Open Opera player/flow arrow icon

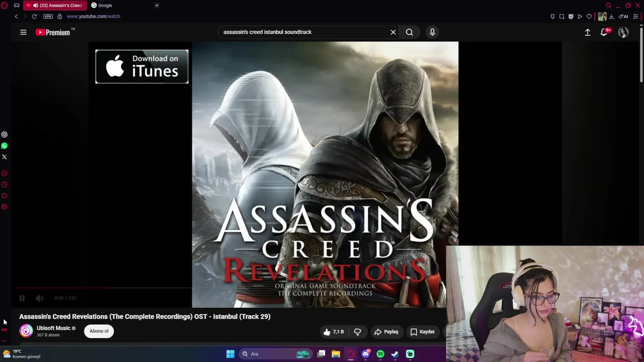coord(580,17)
